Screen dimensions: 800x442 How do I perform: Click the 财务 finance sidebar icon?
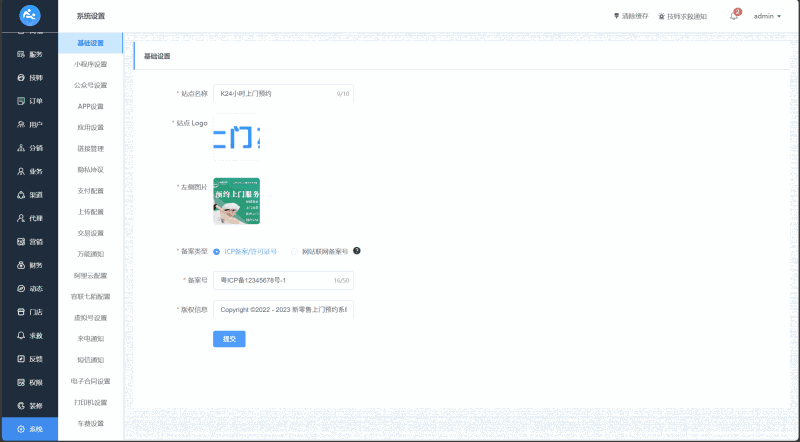(x=21, y=265)
